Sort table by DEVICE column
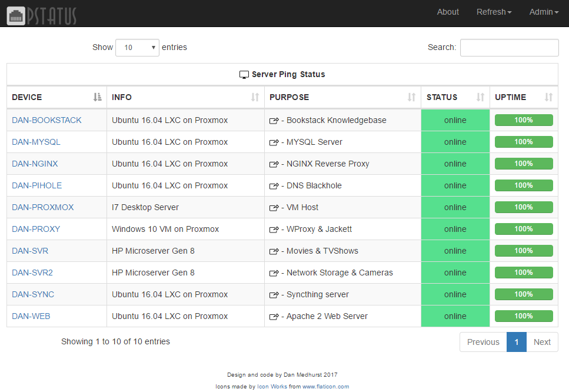This screenshot has height=392, width=569. [x=56, y=97]
